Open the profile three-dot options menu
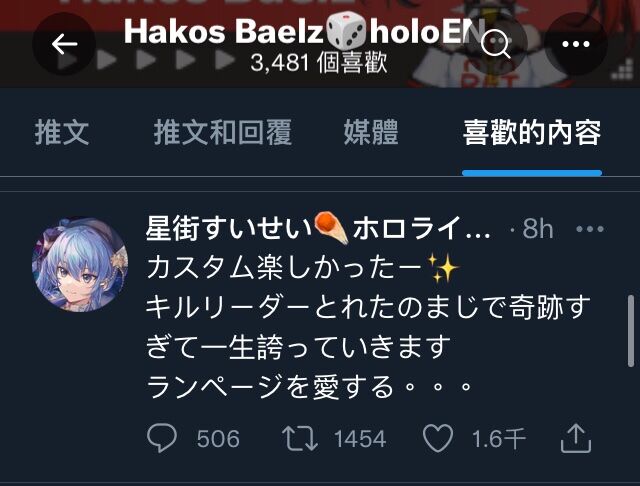Image resolution: width=640 pixels, height=486 pixels. point(576,44)
